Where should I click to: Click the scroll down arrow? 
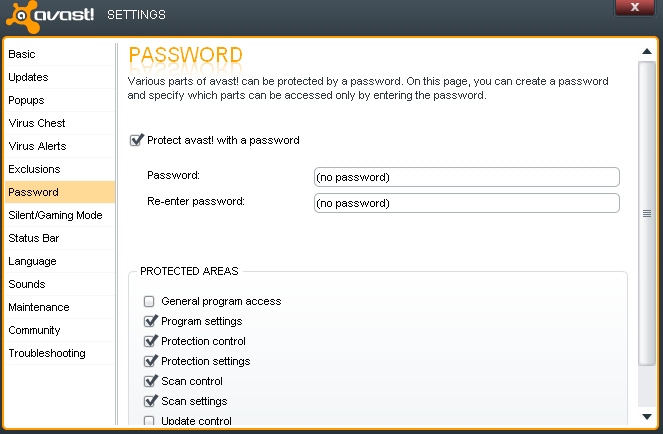(647, 417)
